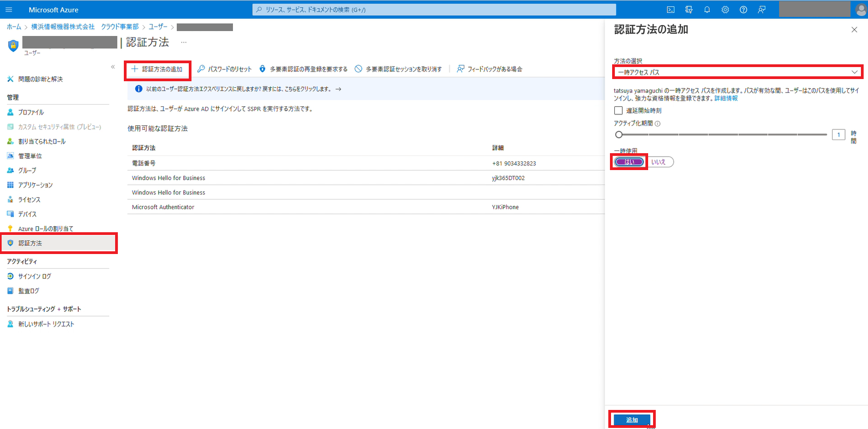This screenshot has width=868, height=429.
Task: Open the account avatar menu
Action: [861, 9]
